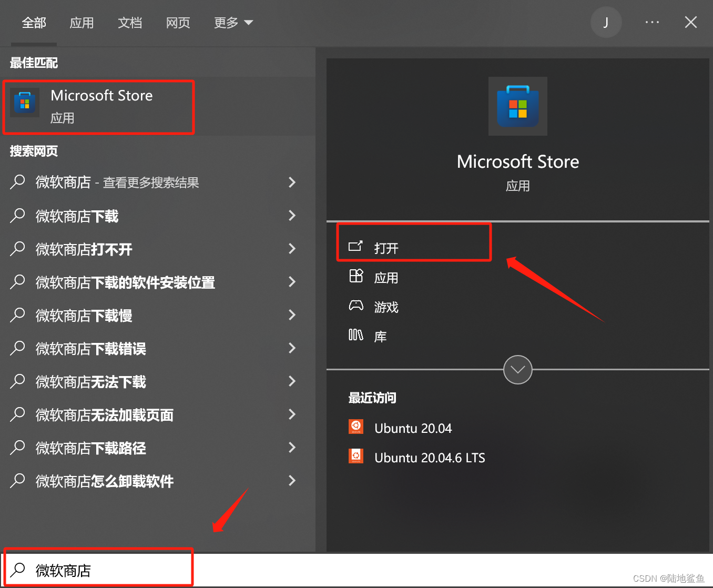Select the suggestion 微软商店下载慢
Viewport: 713px width, 588px height.
(158, 315)
